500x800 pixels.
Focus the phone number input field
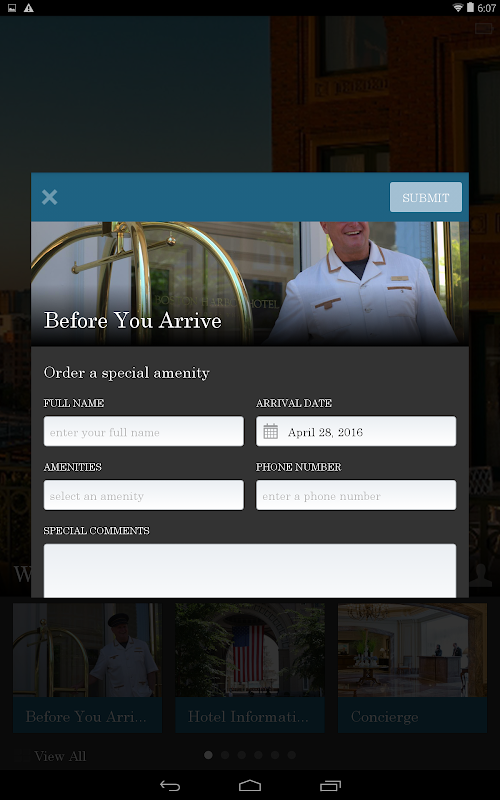tap(356, 495)
